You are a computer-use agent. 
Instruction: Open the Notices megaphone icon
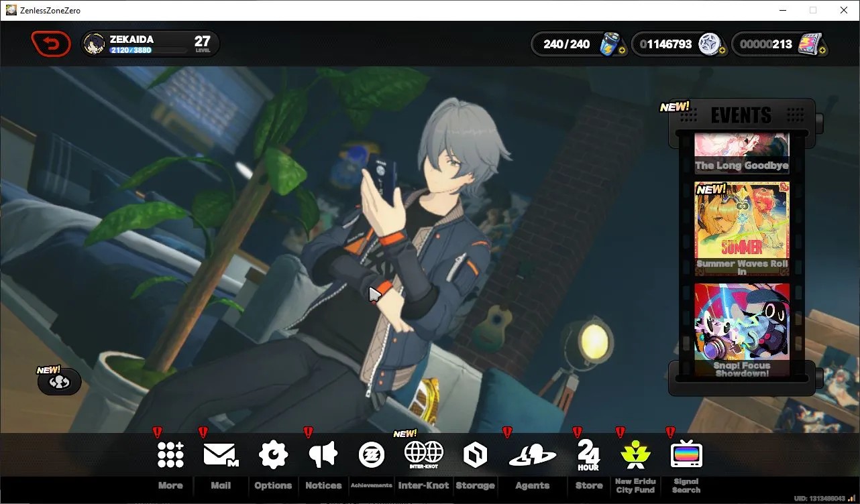pyautogui.click(x=323, y=454)
